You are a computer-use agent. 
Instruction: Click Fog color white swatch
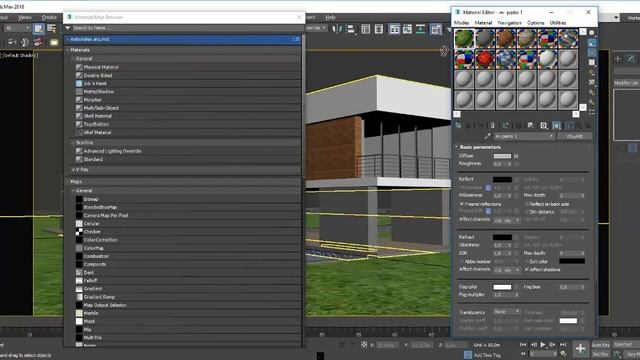tap(502, 287)
